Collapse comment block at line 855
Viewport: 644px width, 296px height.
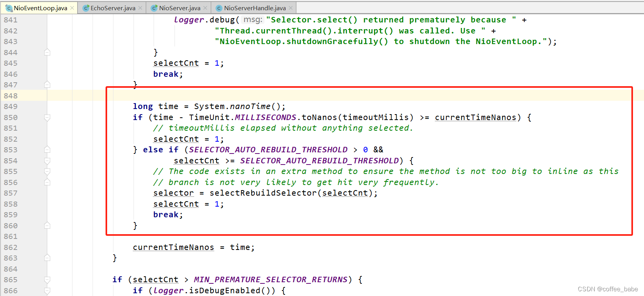[x=47, y=172]
